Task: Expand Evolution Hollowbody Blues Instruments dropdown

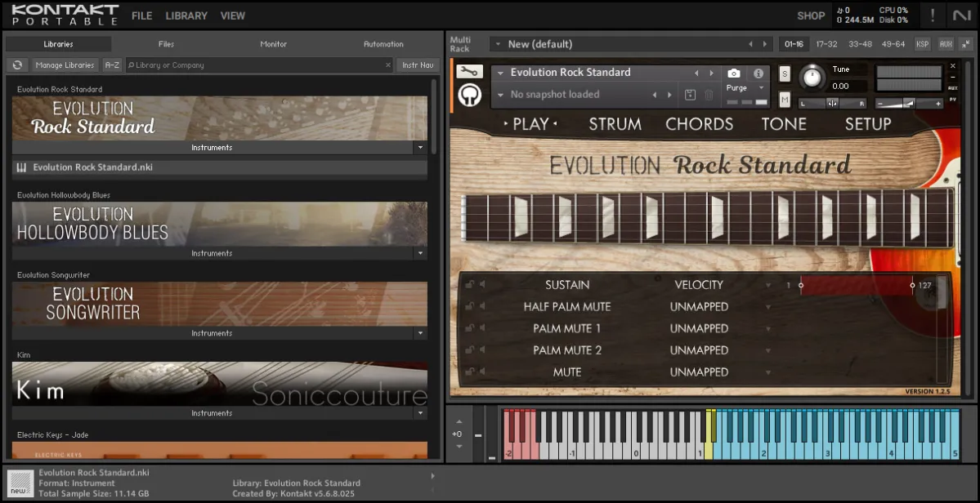Action: [420, 254]
